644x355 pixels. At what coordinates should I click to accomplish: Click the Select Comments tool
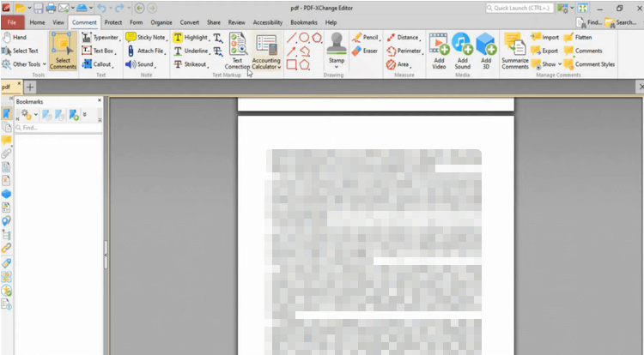[63, 51]
